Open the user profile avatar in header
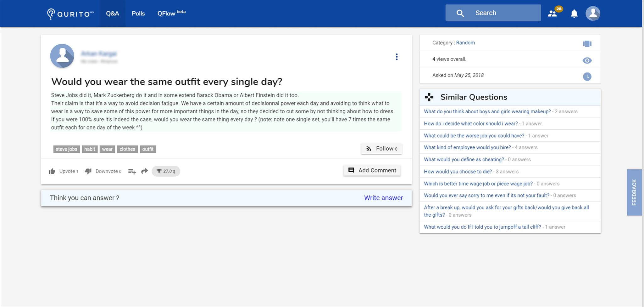Screen dimensions: 644x307 593,14
